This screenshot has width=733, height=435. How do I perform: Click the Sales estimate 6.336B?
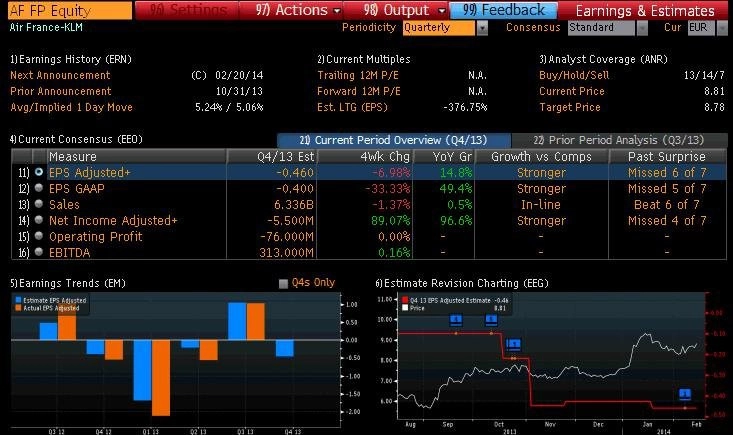click(294, 205)
